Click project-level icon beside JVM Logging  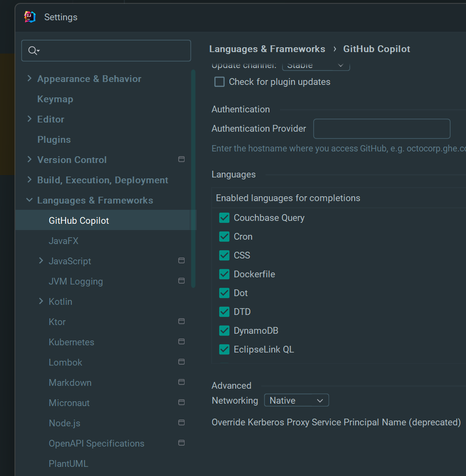[182, 281]
